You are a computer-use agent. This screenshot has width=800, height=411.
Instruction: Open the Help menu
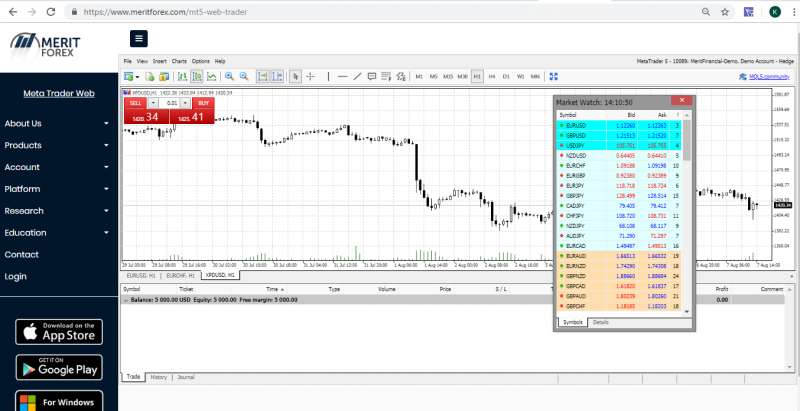220,61
